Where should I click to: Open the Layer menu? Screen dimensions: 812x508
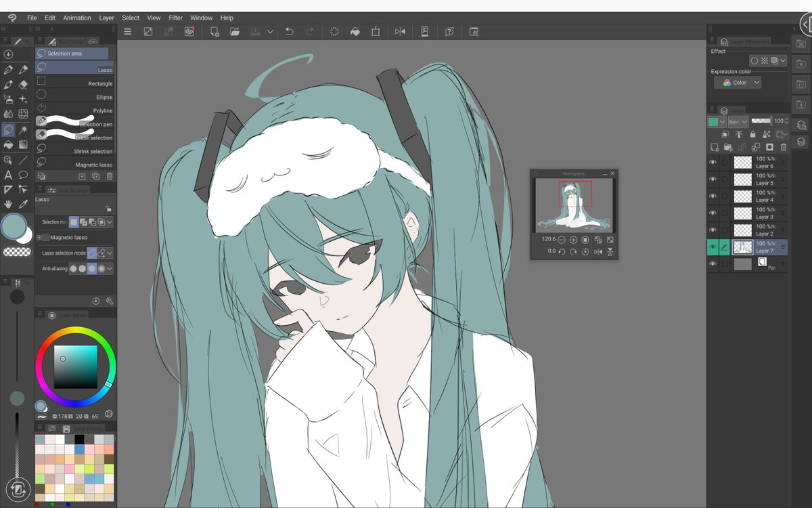coord(106,18)
